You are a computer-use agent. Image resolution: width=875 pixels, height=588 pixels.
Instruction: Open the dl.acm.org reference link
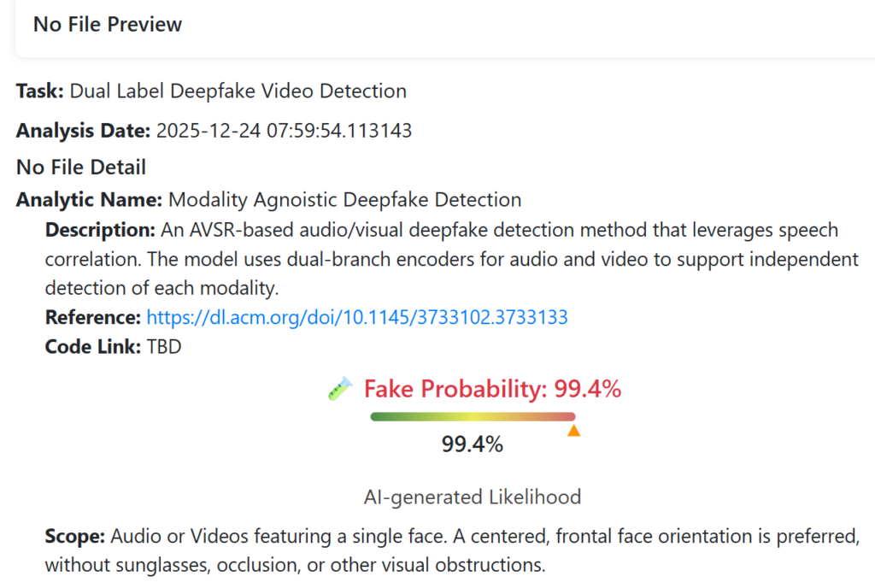pos(357,318)
